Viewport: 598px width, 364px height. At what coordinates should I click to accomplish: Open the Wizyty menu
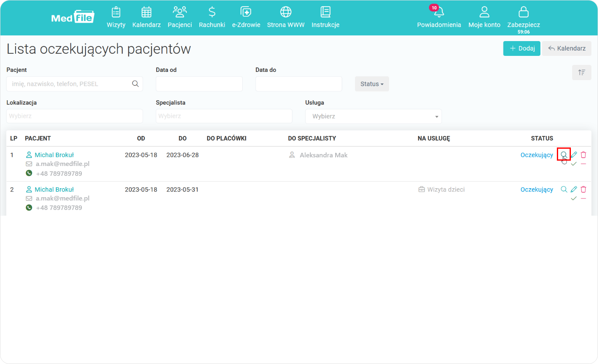pos(116,17)
